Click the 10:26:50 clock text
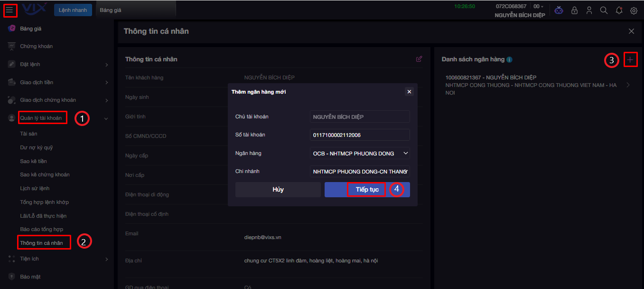The image size is (644, 289). [465, 6]
